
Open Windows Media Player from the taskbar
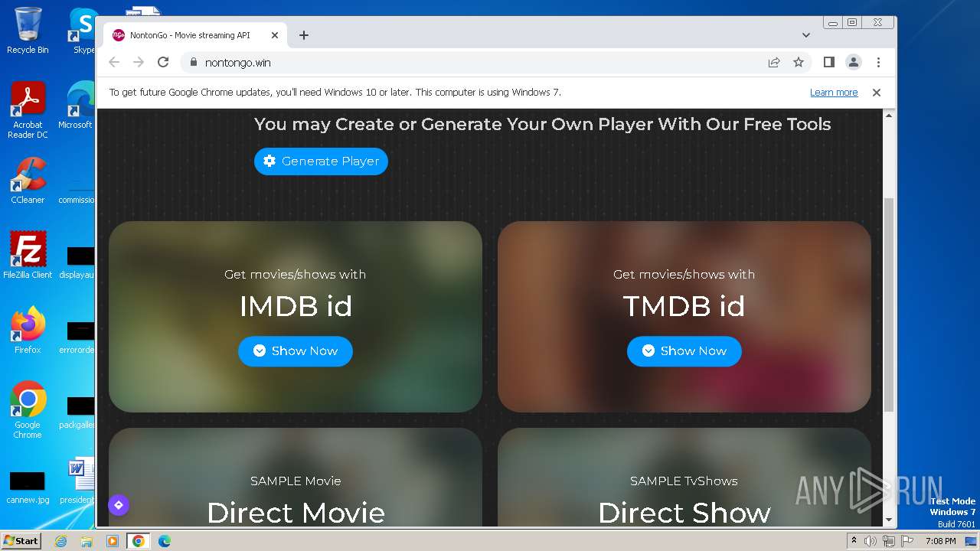113,541
